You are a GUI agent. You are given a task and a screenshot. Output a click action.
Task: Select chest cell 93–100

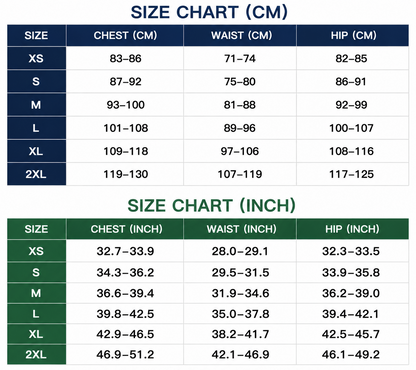(x=125, y=105)
